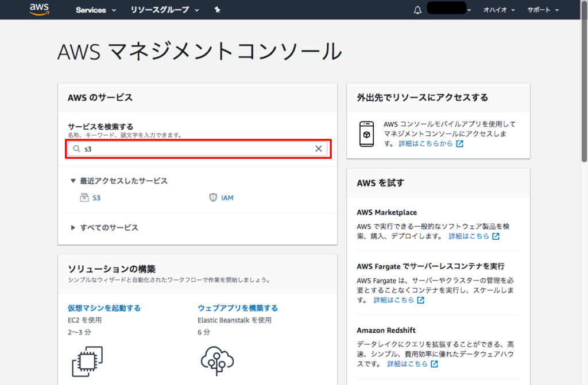
Task: Click the AWS logo home icon
Action: 40,9
